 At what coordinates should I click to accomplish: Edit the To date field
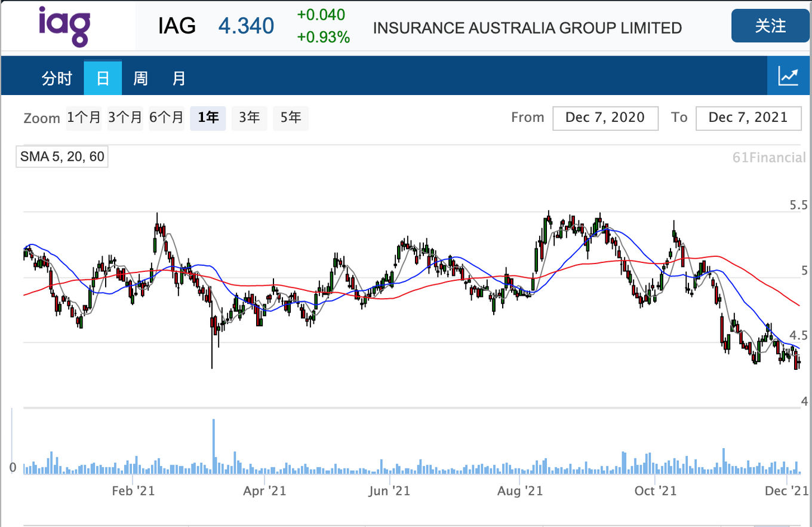[749, 118]
